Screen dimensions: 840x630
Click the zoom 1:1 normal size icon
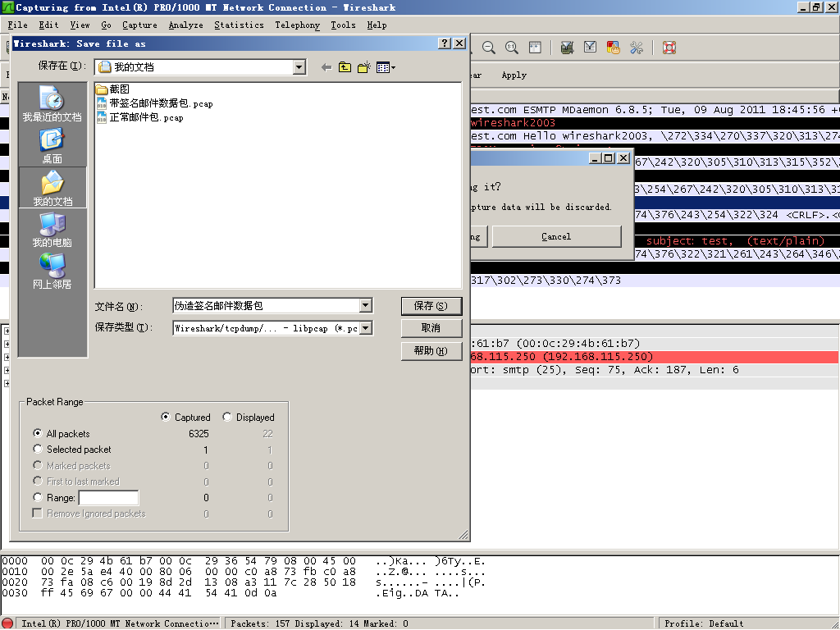pyautogui.click(x=512, y=48)
